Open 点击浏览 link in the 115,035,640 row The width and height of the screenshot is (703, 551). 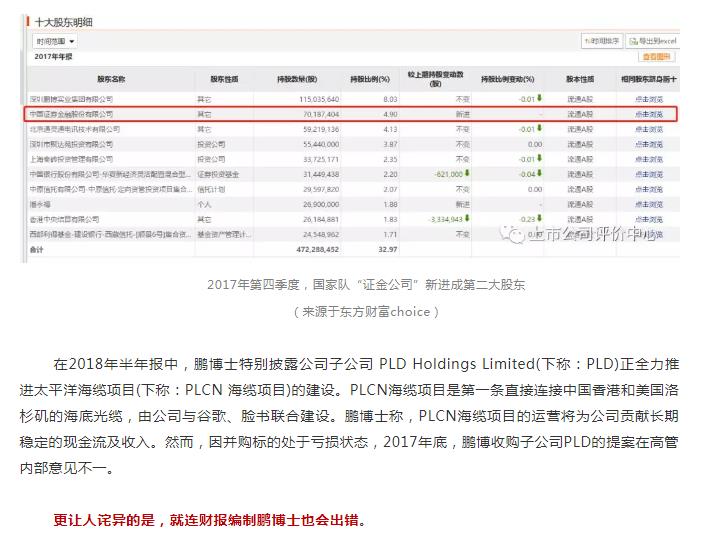click(649, 99)
